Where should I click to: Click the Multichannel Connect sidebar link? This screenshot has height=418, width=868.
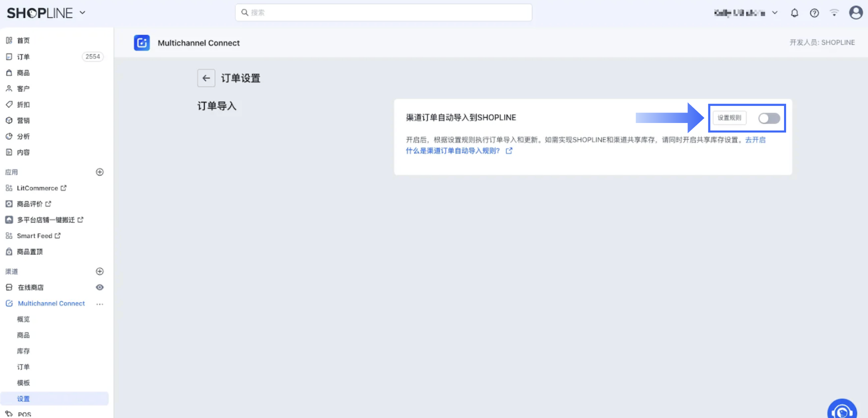pyautogui.click(x=51, y=303)
